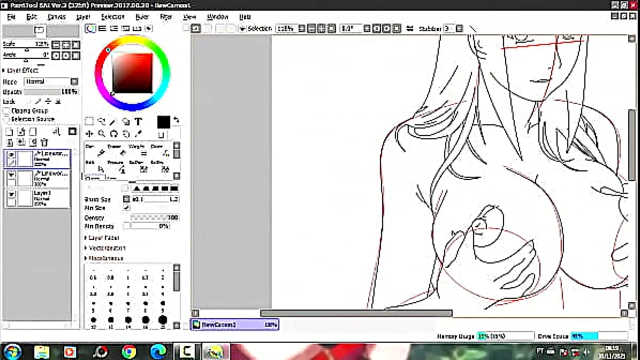Toggle the Min Density checkbox
This screenshot has height=360, width=640.
pyautogui.click(x=127, y=226)
